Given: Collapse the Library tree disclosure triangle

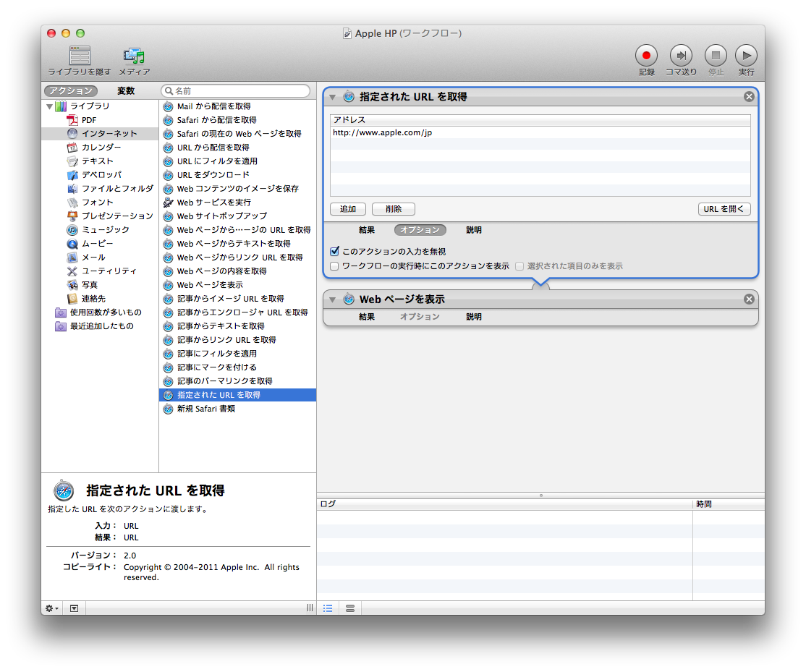Looking at the screenshot, I should pyautogui.click(x=49, y=106).
